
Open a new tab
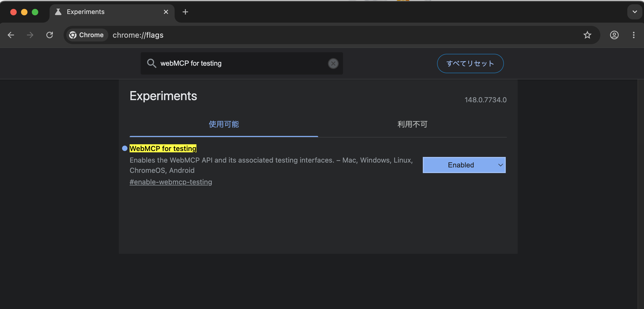[185, 12]
